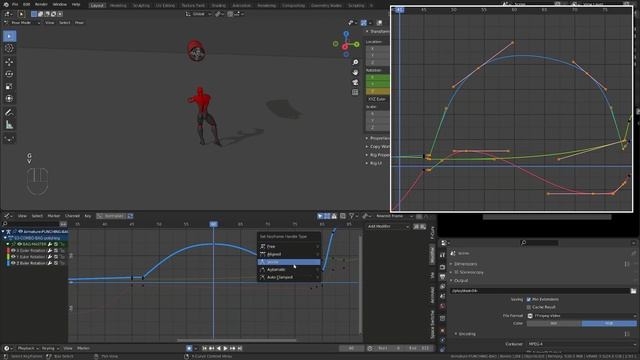Select the RGB color option
Image resolution: width=640 pixels, height=360 pixels.
(x=609, y=323)
